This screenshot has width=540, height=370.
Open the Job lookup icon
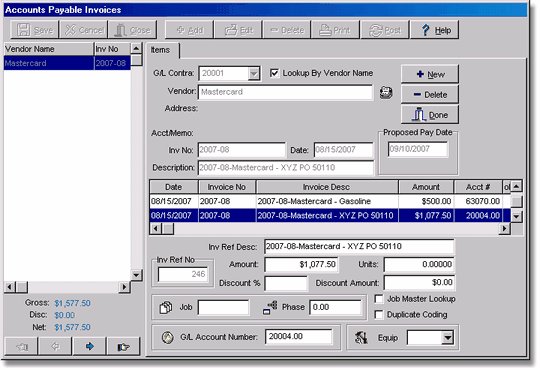(x=166, y=307)
